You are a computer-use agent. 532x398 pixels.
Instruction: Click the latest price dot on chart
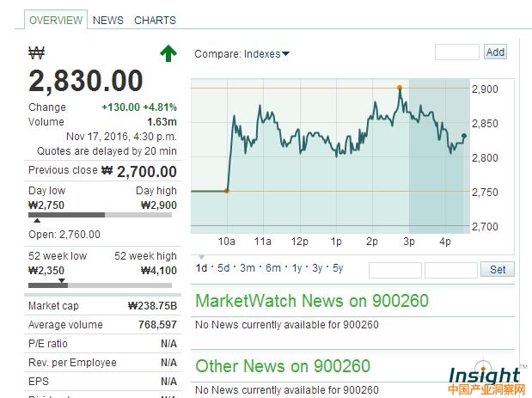click(x=464, y=136)
